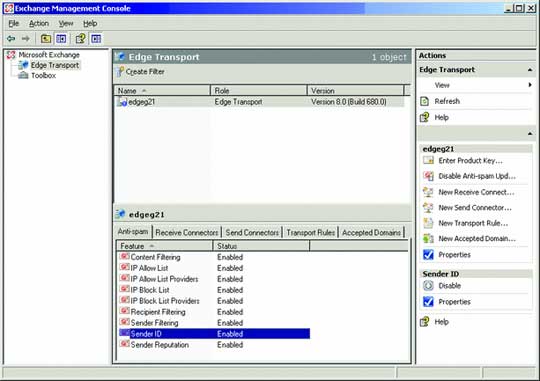Collapse the Edge Transport actions section

click(530, 70)
